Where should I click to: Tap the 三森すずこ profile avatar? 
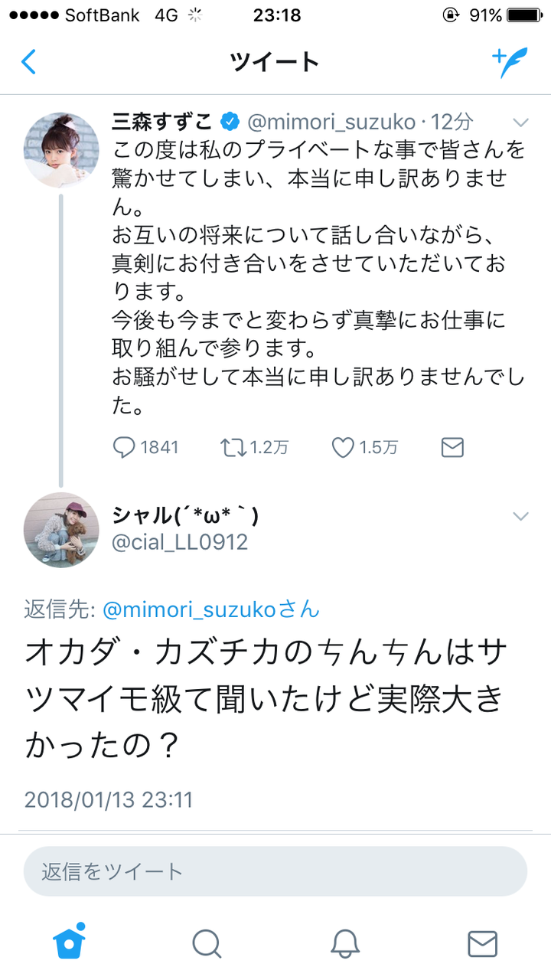(x=61, y=150)
